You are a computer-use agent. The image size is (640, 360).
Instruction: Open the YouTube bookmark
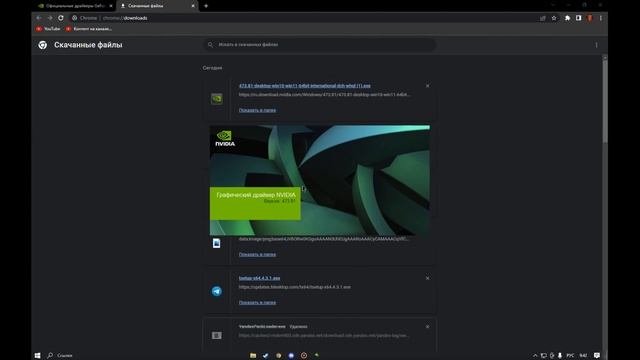click(48, 29)
